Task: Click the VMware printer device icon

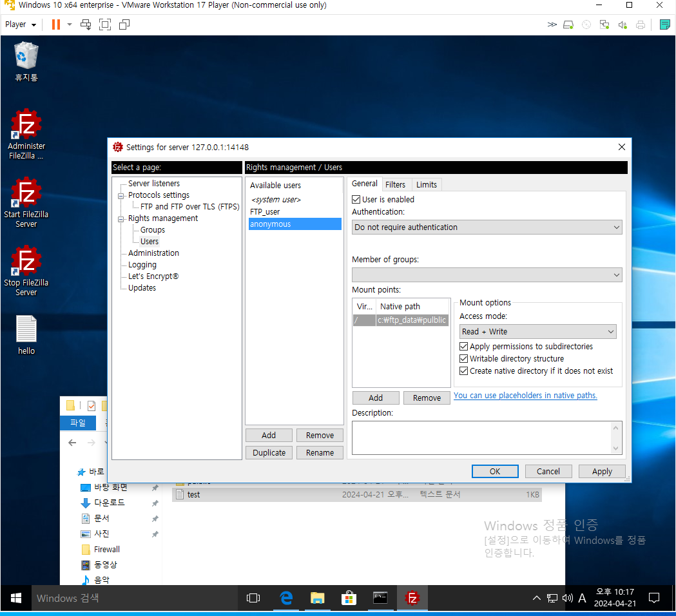Action: (x=641, y=25)
